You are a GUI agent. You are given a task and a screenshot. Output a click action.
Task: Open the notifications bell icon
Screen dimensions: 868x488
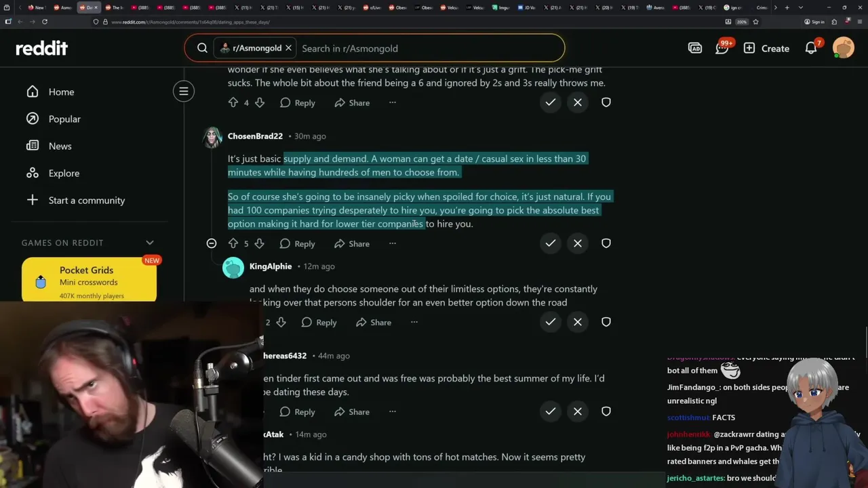[811, 48]
